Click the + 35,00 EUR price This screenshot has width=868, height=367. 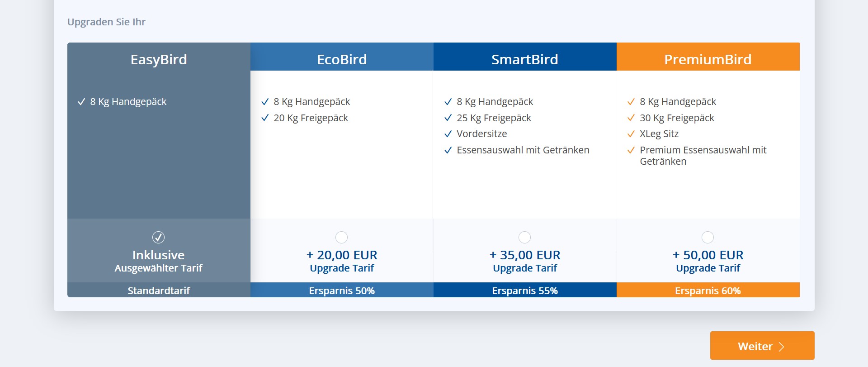[x=524, y=255]
